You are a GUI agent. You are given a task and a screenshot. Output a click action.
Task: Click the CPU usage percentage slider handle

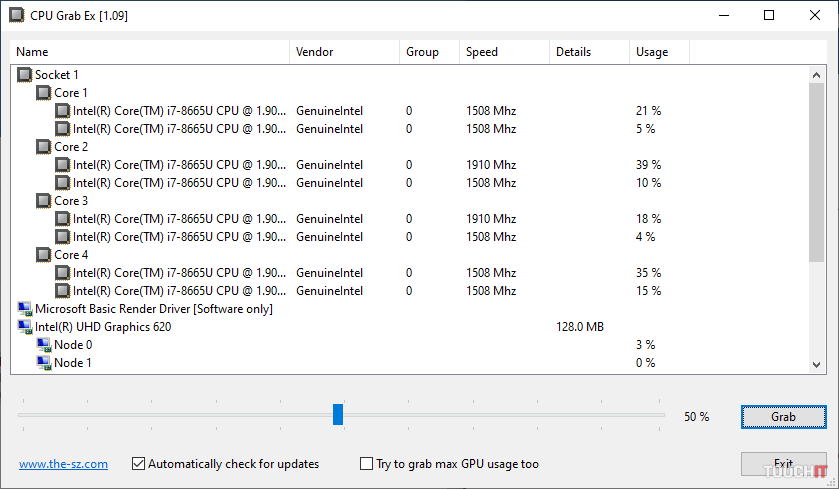(338, 414)
